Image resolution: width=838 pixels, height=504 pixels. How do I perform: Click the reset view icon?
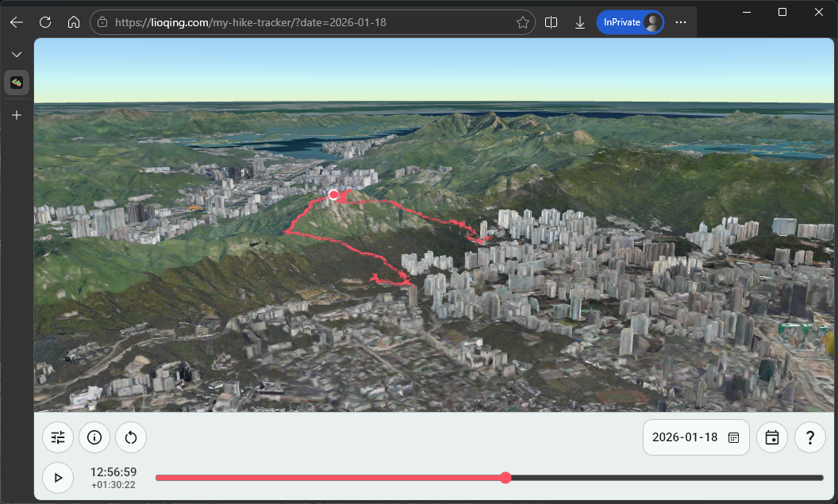131,437
